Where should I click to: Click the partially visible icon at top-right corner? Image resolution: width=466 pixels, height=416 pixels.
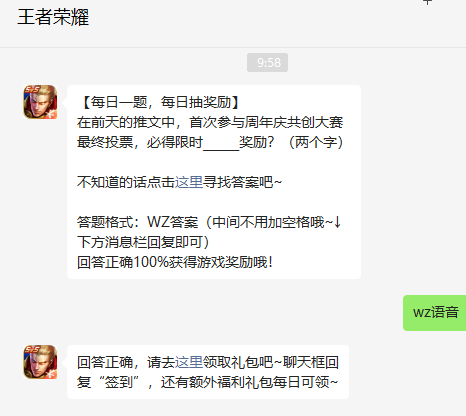pos(427,2)
